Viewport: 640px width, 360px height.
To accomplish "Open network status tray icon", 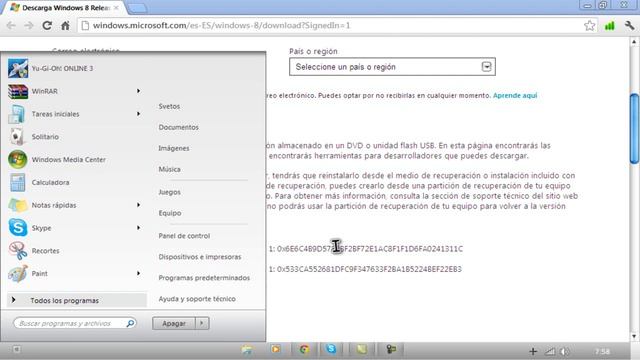I will [550, 351].
